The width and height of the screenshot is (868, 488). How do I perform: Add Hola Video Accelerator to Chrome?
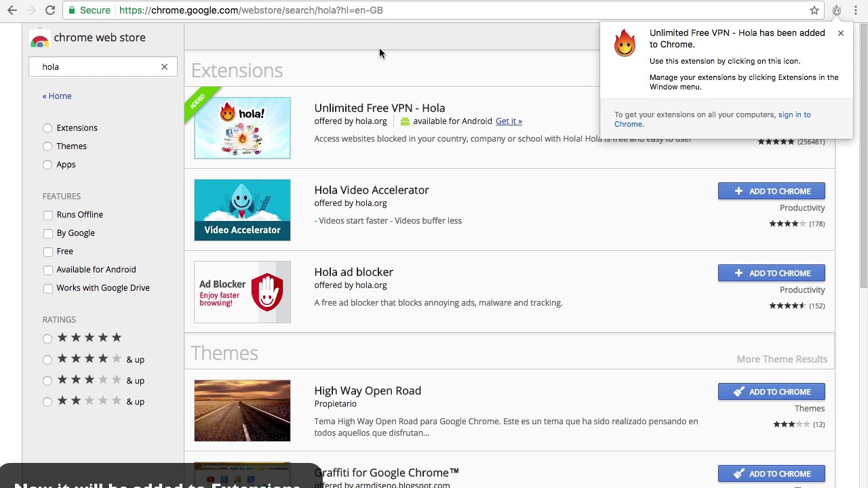pyautogui.click(x=772, y=191)
